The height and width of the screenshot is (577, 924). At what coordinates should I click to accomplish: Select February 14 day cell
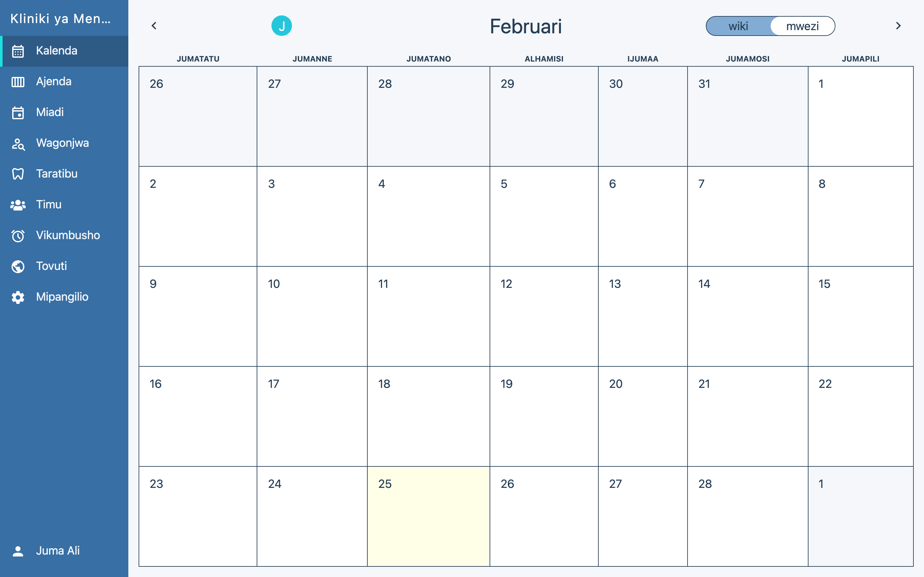(747, 316)
